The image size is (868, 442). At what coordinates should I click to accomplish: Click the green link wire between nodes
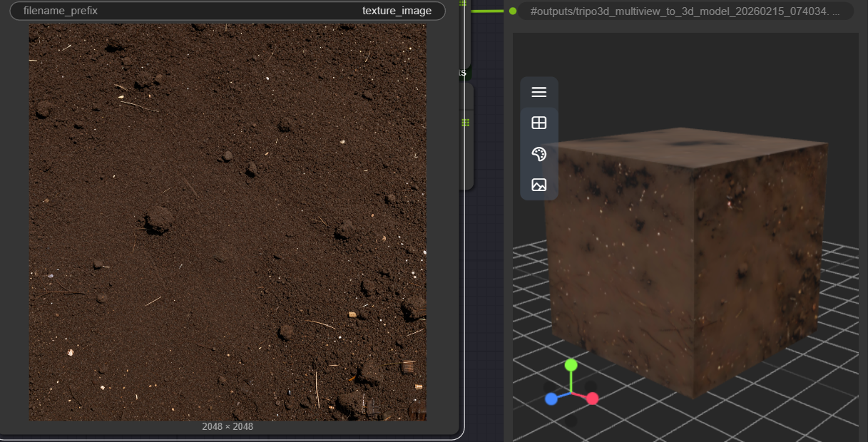487,11
